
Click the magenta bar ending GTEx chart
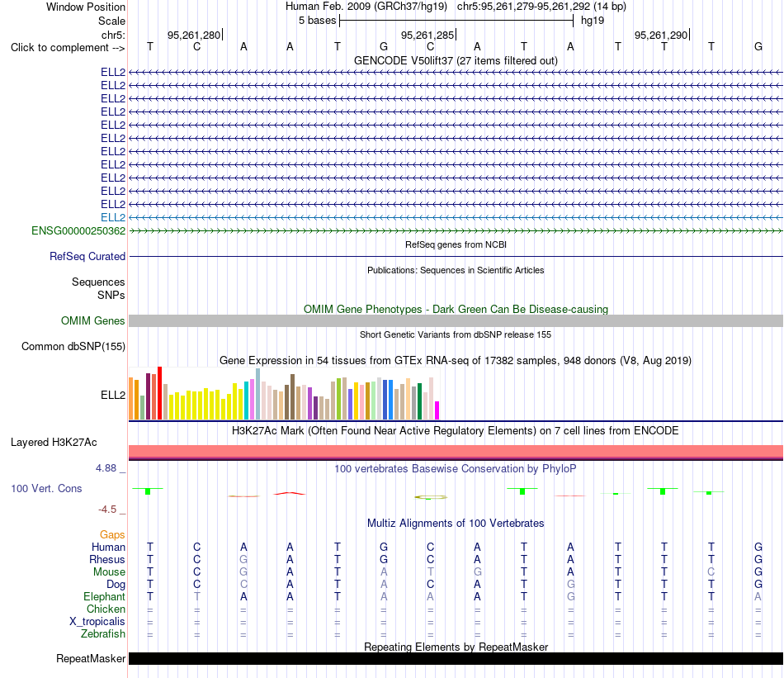coord(437,410)
